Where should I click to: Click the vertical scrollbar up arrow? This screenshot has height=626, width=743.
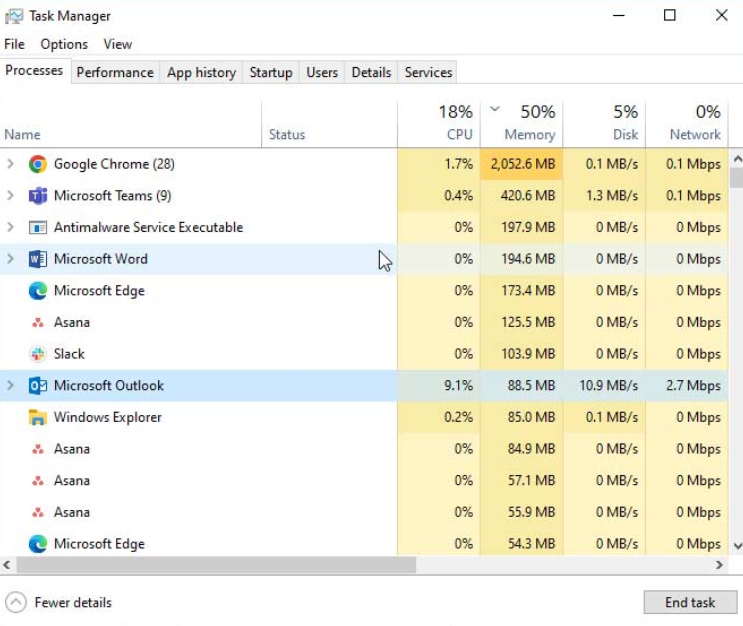(737, 159)
